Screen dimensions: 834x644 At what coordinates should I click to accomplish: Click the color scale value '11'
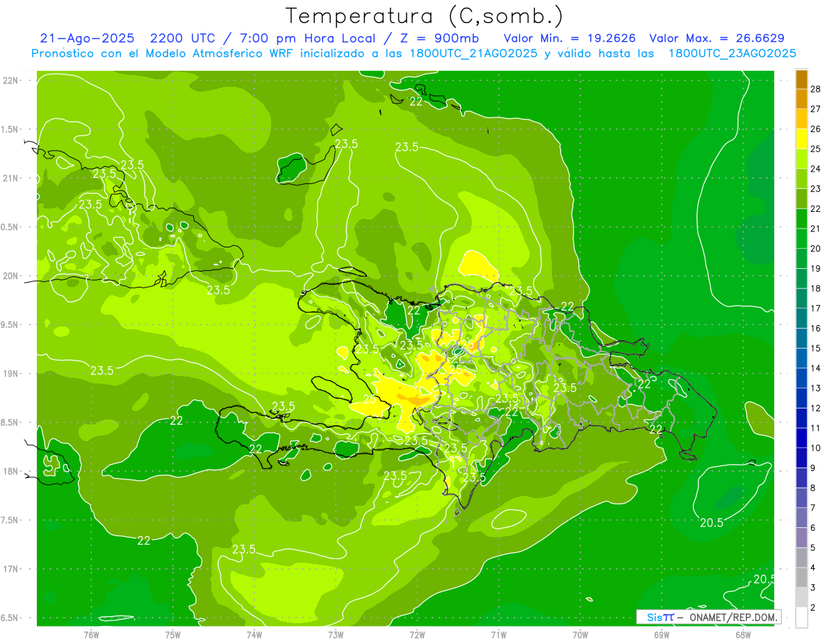[816, 428]
